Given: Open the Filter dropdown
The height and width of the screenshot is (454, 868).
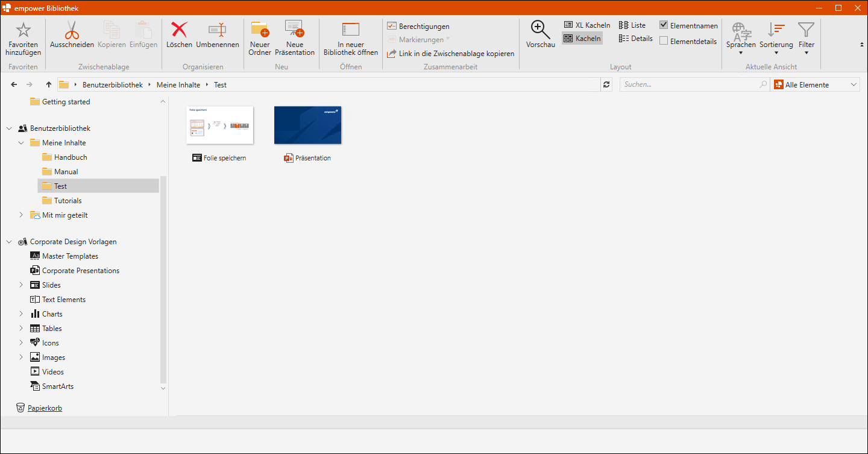Looking at the screenshot, I should 806,38.
